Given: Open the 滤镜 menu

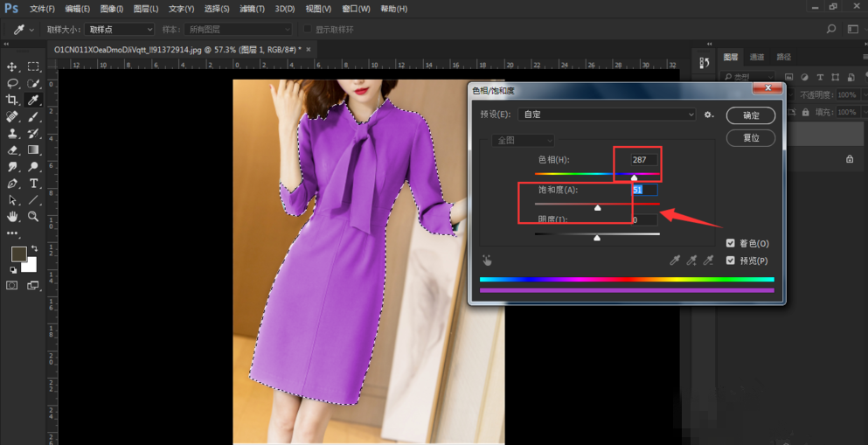Looking at the screenshot, I should 252,9.
